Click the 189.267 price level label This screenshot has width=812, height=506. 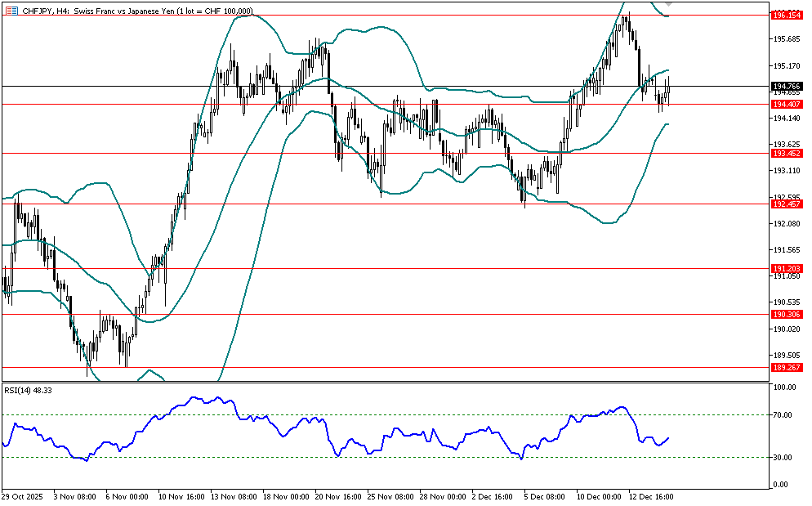787,368
